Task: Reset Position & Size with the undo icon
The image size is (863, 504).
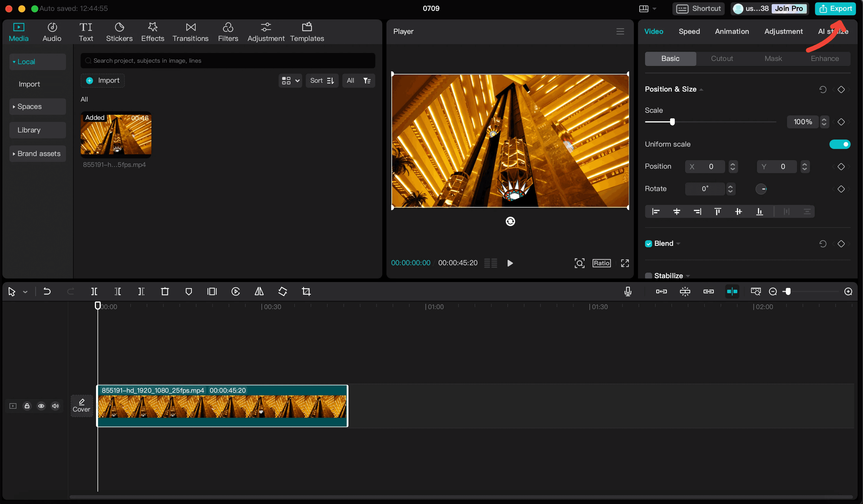Action: 823,89
